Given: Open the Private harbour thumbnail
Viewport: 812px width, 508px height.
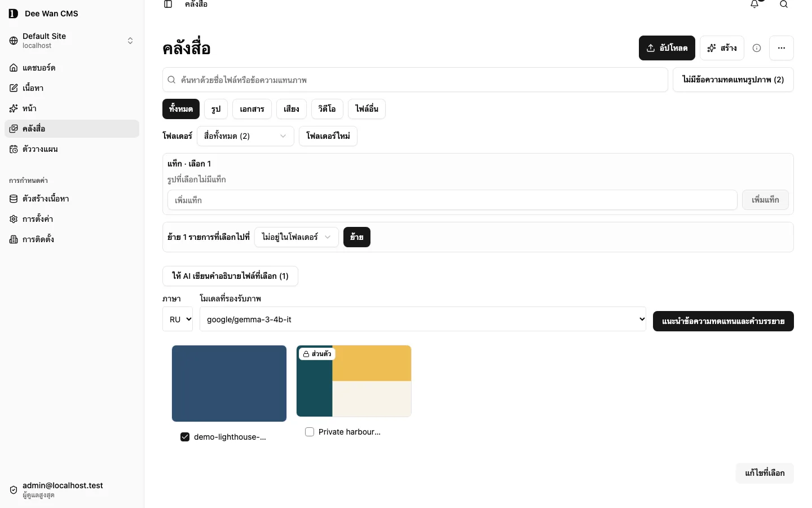Looking at the screenshot, I should [354, 381].
